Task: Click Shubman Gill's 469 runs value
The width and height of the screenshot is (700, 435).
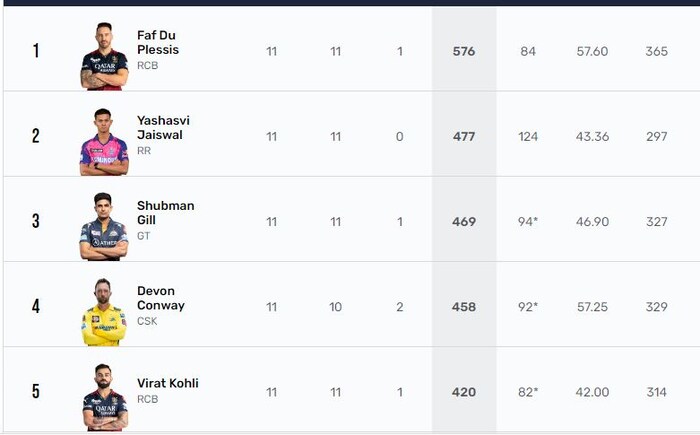Action: pos(464,221)
